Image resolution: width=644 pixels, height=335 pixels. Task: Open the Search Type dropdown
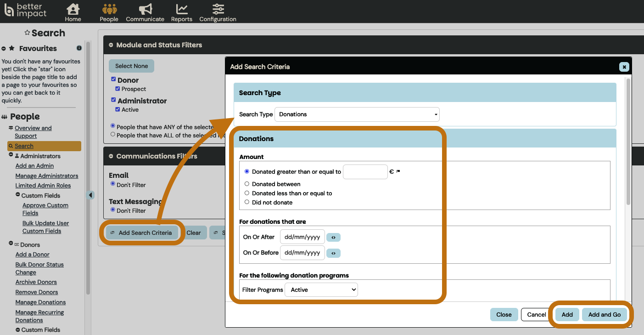tap(357, 114)
